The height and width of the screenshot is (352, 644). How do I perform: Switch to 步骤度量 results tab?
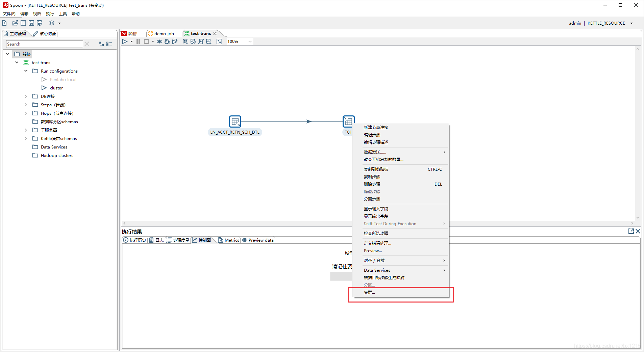[x=178, y=240]
